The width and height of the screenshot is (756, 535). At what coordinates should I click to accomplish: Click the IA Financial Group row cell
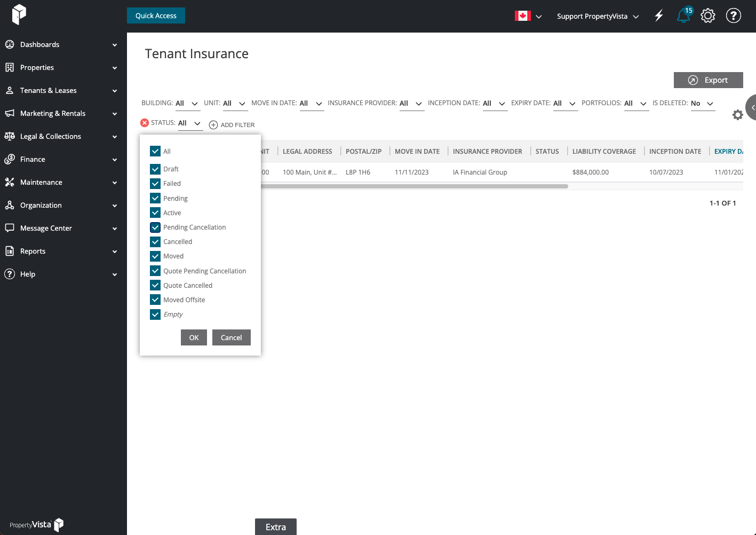480,172
